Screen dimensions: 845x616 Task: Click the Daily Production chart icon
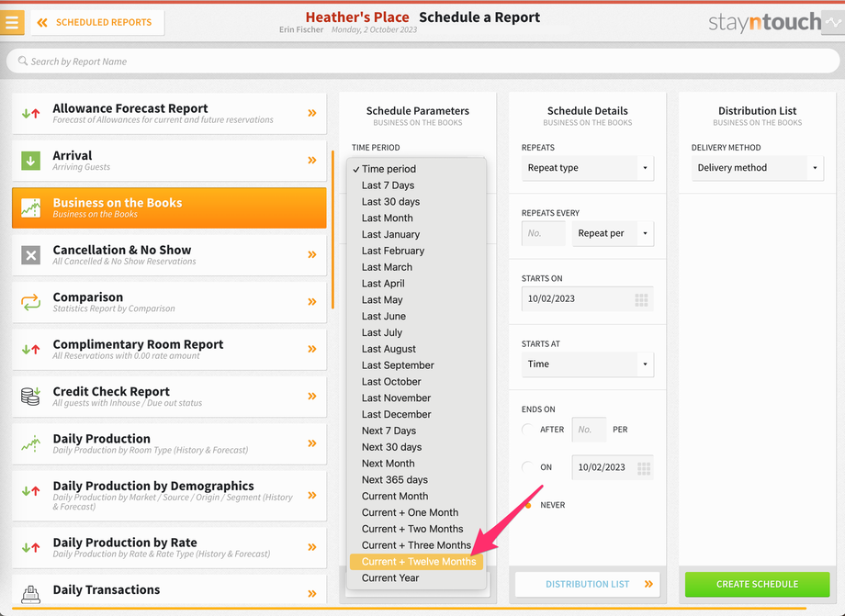coord(30,443)
